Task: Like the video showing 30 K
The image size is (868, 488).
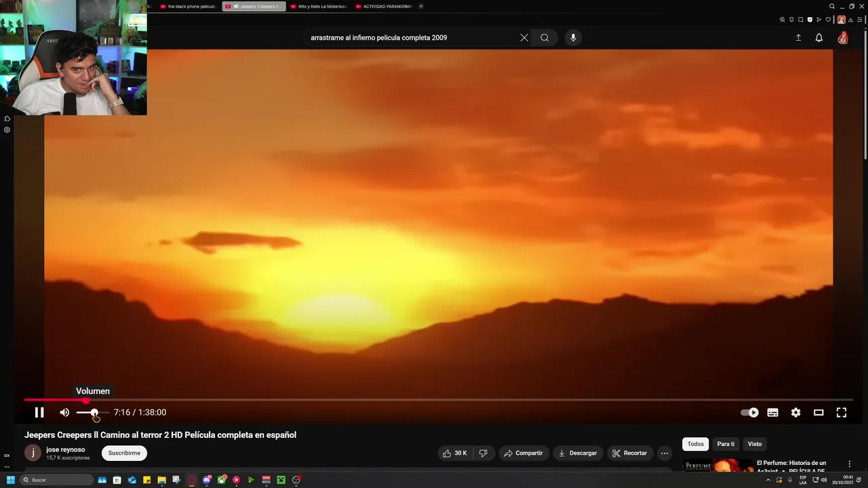Action: 456,453
